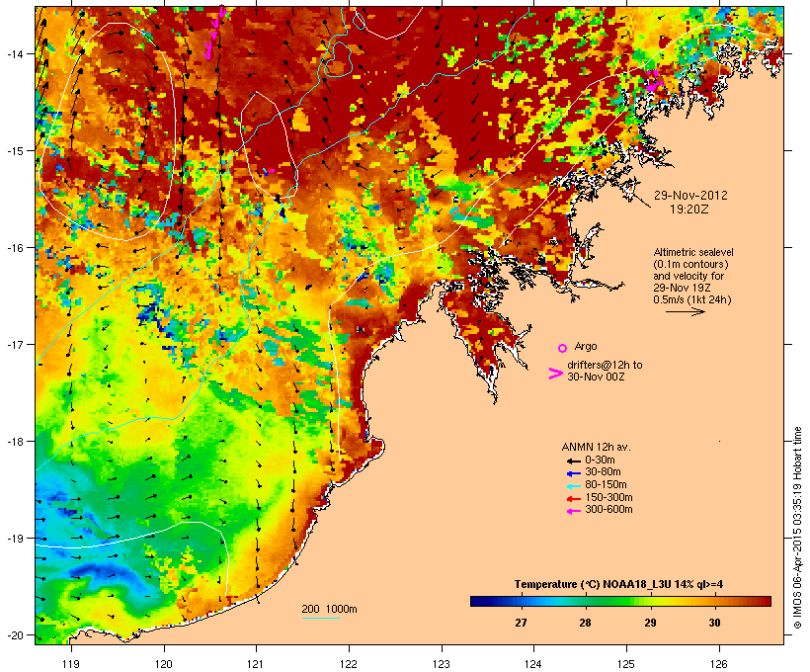This screenshot has height=672, width=810.
Task: Click the latitude label -19
Action: tap(15, 539)
